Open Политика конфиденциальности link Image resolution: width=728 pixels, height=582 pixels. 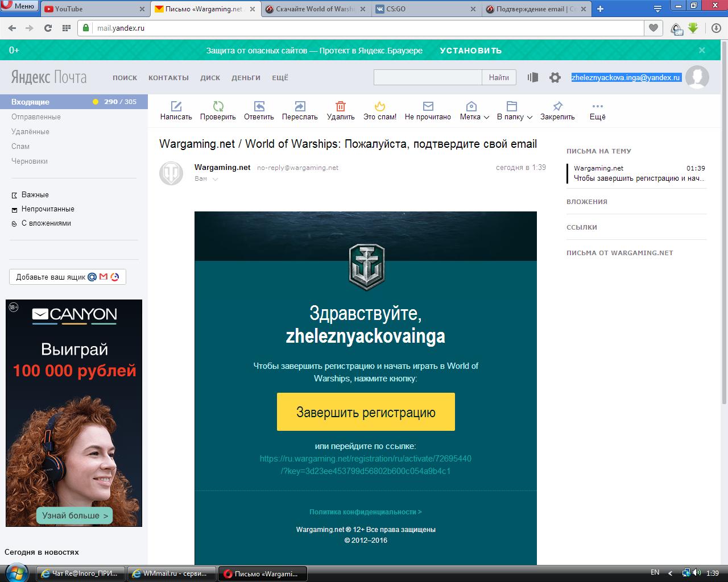366,512
